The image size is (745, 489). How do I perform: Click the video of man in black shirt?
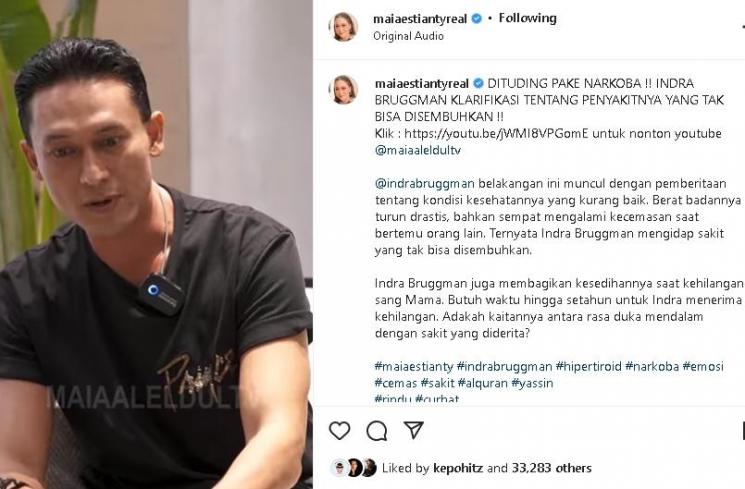tap(156, 244)
